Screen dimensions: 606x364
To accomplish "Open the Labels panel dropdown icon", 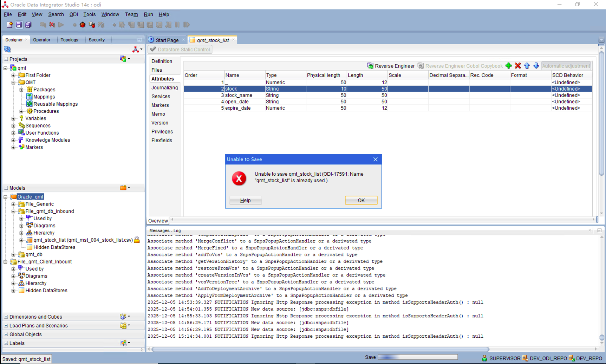I will (125, 343).
